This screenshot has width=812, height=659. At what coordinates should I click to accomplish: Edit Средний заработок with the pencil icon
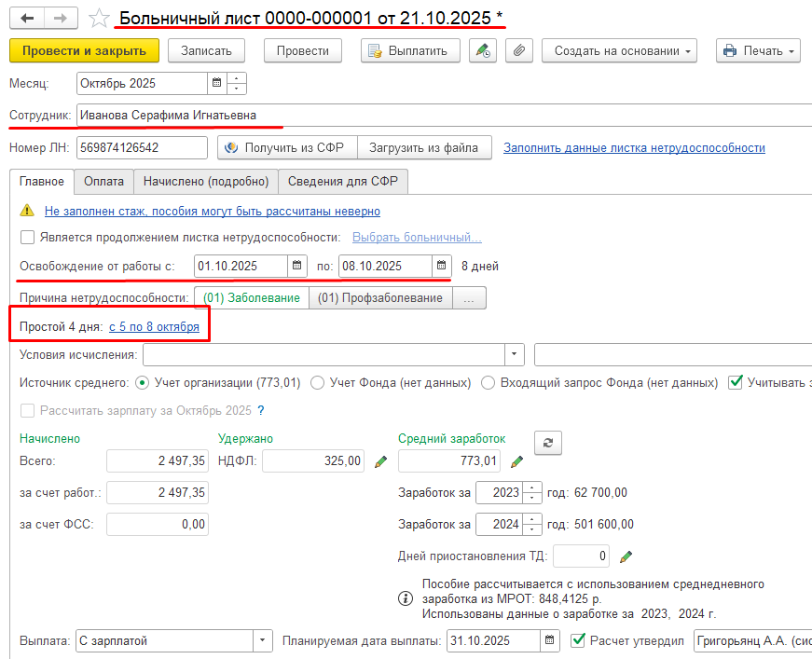click(516, 461)
